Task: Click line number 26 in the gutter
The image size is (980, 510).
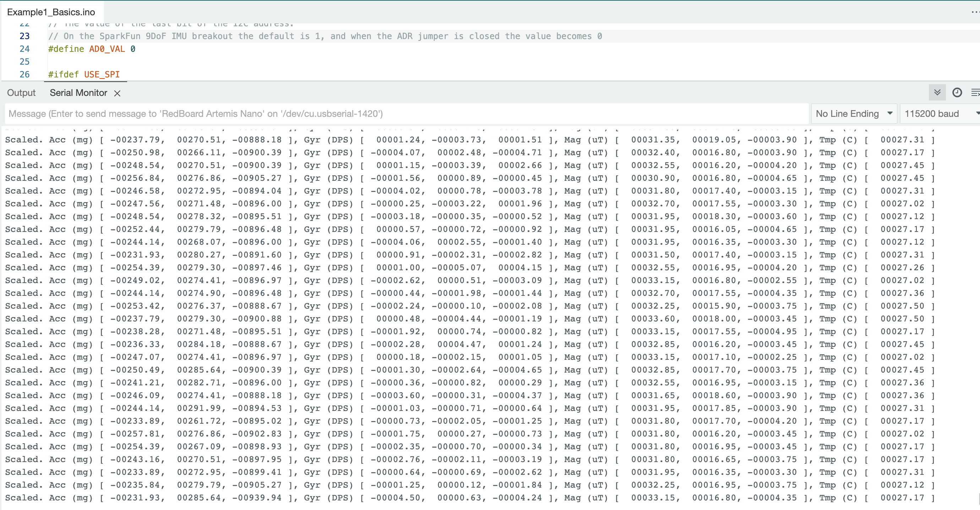Action: point(25,74)
